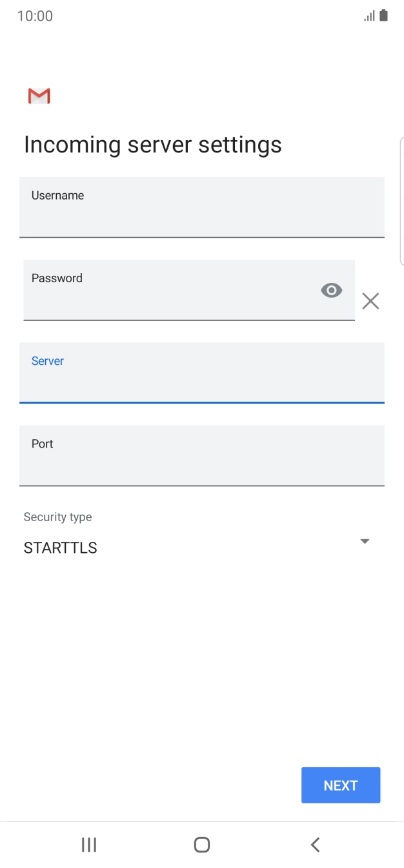Tap the battery icon in status bar
This screenshot has height=868, width=404.
[384, 15]
